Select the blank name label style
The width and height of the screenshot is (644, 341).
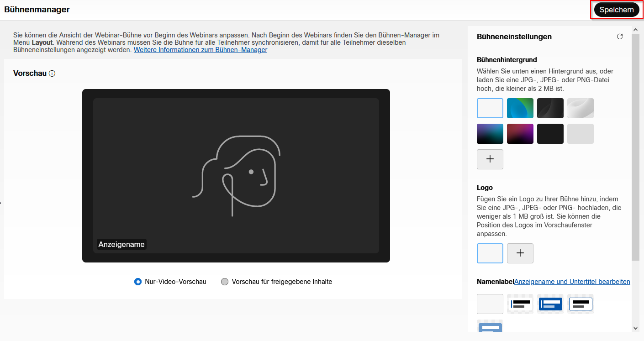(x=490, y=304)
